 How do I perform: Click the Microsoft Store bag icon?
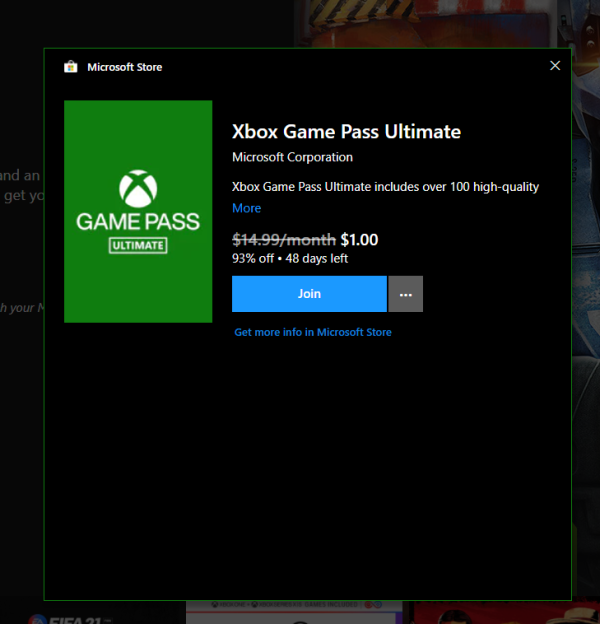click(71, 67)
